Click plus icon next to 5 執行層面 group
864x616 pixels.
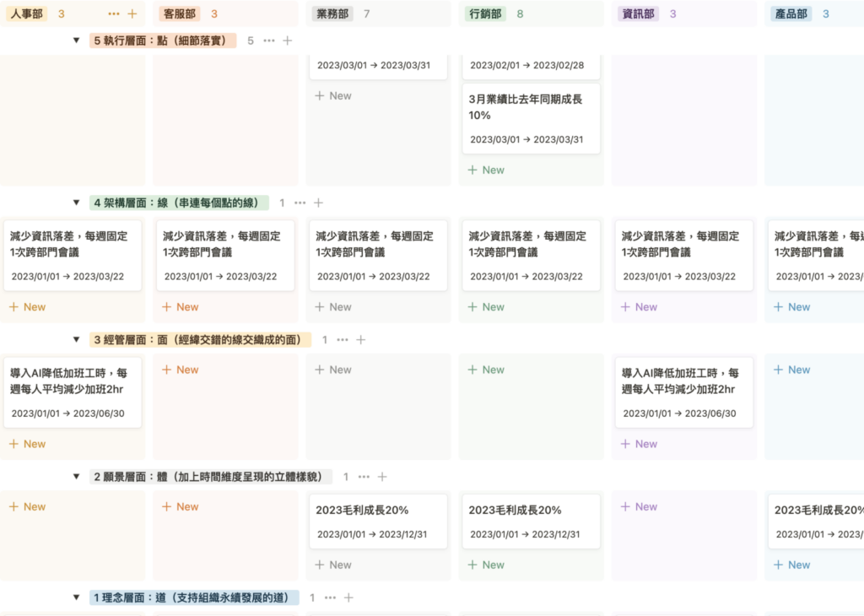coord(288,41)
